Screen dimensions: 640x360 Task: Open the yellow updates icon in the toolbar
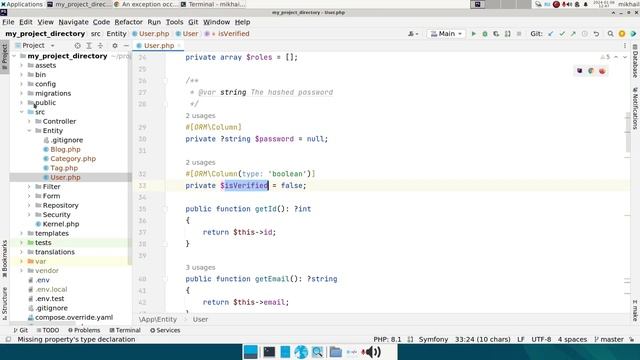(622, 34)
